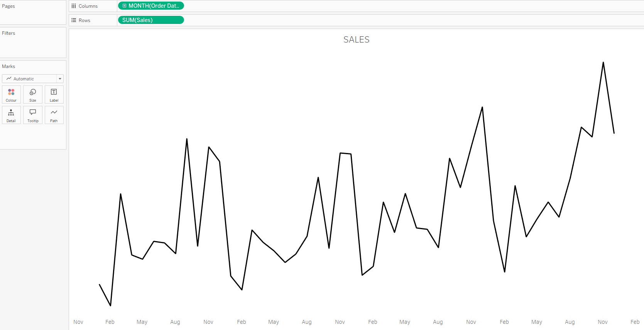Click the SALES chart title

357,39
